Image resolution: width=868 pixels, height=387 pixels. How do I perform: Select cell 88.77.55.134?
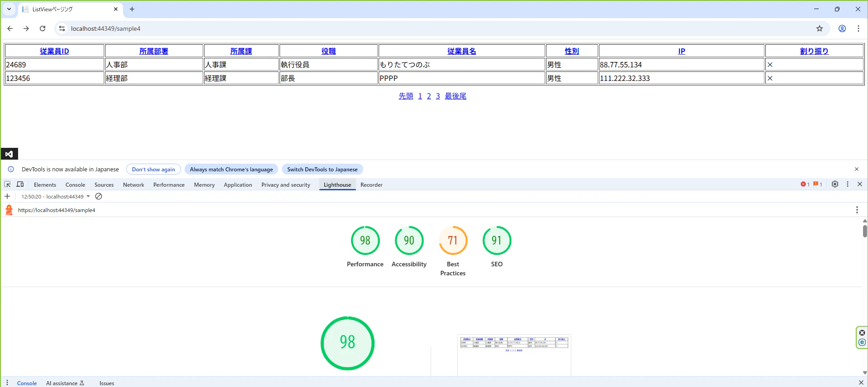tap(682, 64)
